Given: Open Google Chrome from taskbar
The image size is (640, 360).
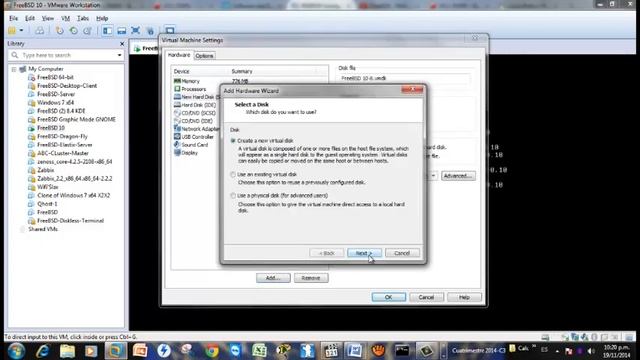Looking at the screenshot, I should pyautogui.click(x=211, y=351).
